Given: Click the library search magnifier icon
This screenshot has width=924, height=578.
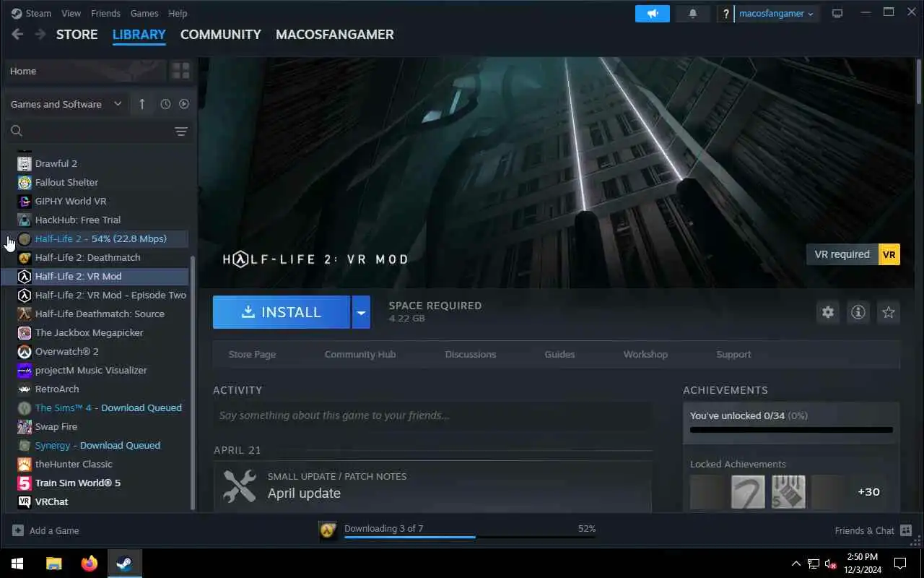Looking at the screenshot, I should 17,131.
